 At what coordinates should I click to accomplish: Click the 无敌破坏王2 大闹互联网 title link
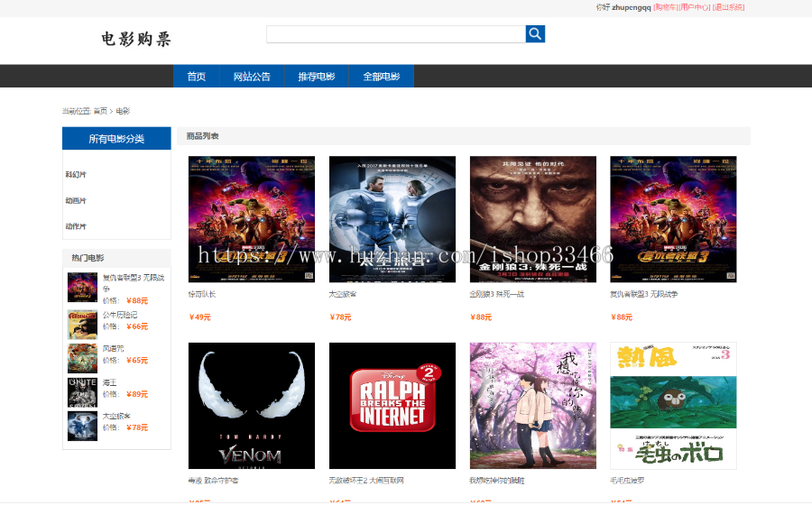tap(366, 480)
